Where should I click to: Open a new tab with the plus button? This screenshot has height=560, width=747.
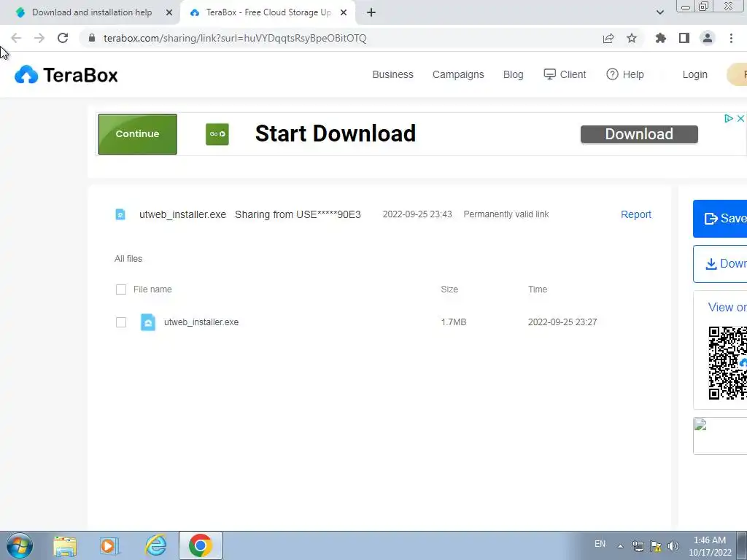[x=371, y=12]
